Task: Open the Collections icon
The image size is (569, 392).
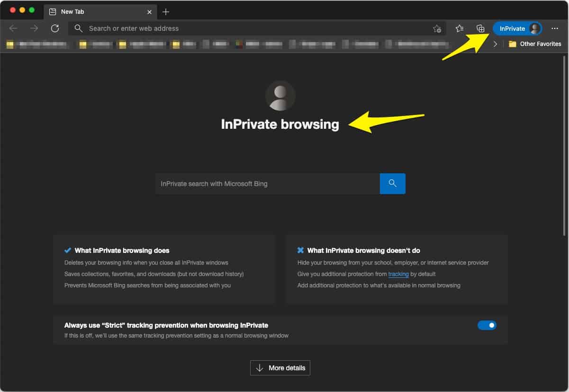Action: click(x=480, y=28)
